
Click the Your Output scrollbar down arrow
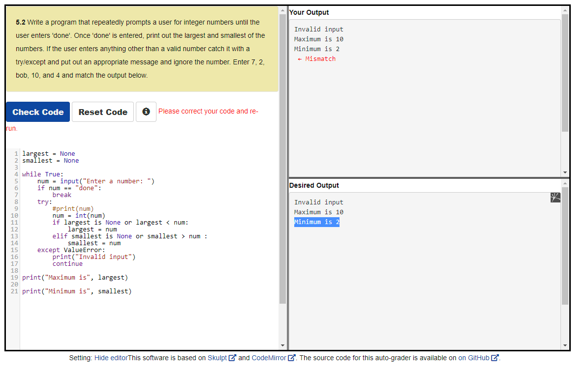565,172
